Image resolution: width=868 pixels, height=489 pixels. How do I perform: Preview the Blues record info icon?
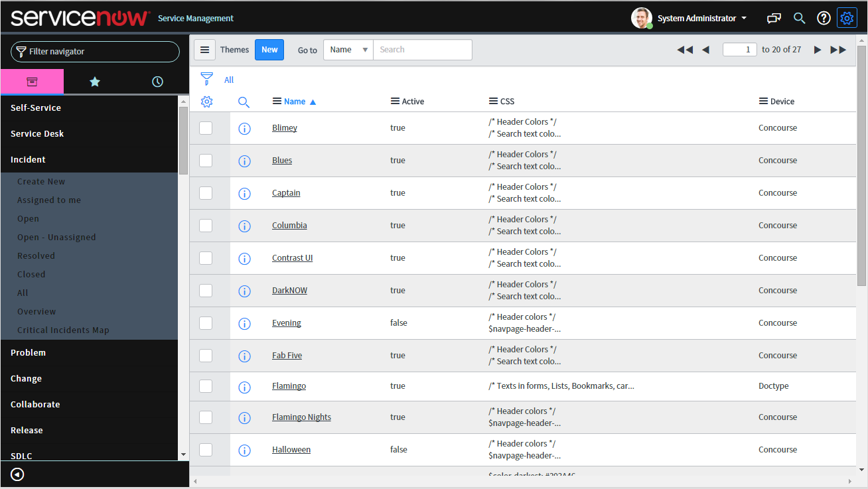[244, 161]
